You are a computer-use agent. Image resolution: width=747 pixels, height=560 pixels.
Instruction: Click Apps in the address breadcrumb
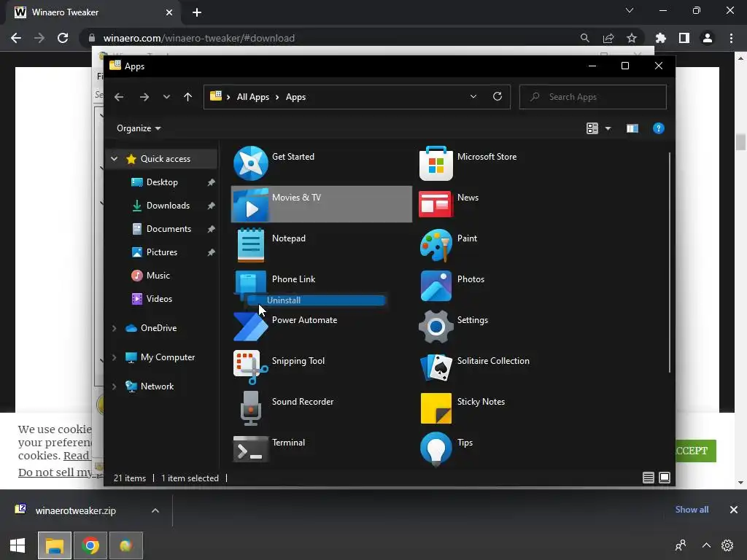tap(296, 97)
